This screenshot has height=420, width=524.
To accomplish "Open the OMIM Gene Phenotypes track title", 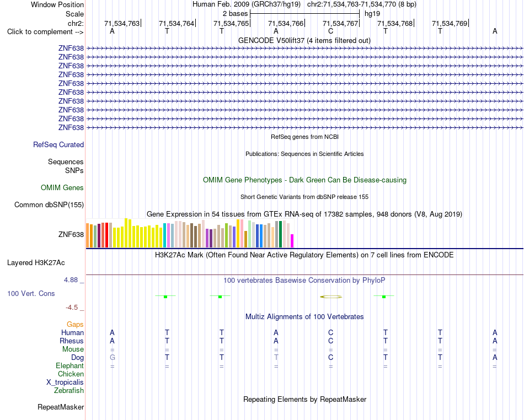I will click(x=304, y=180).
